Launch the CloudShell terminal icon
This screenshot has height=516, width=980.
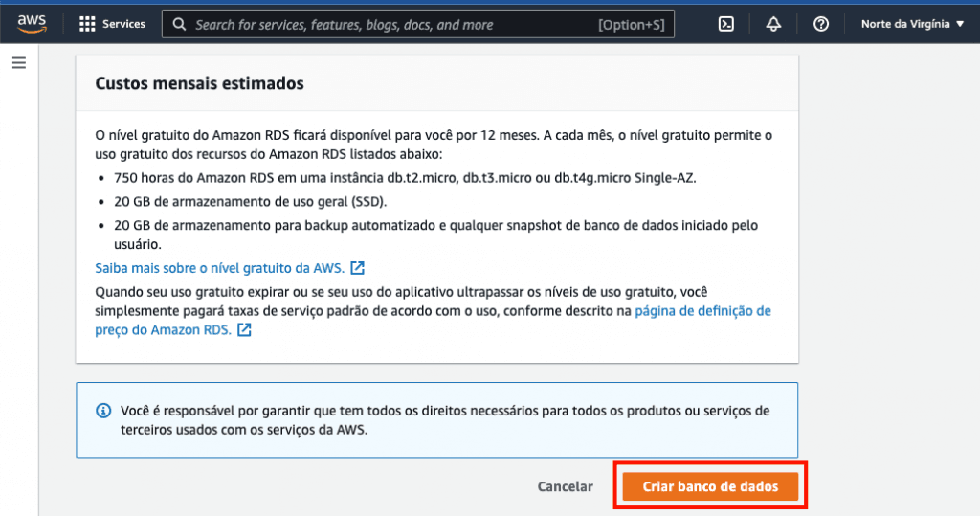click(726, 24)
